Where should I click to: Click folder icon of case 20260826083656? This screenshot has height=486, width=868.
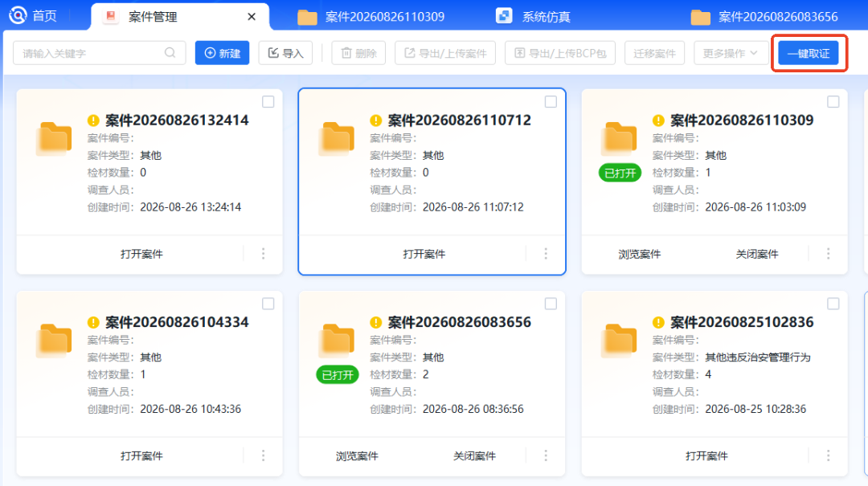click(337, 341)
